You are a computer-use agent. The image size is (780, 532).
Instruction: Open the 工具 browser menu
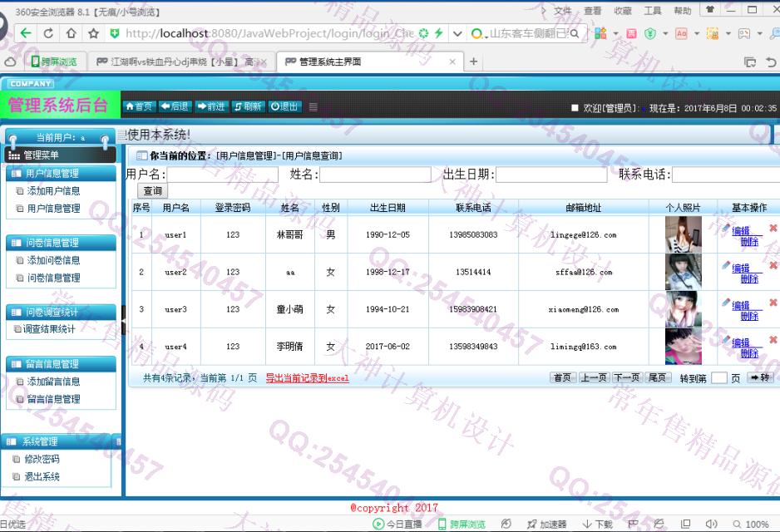pos(652,11)
